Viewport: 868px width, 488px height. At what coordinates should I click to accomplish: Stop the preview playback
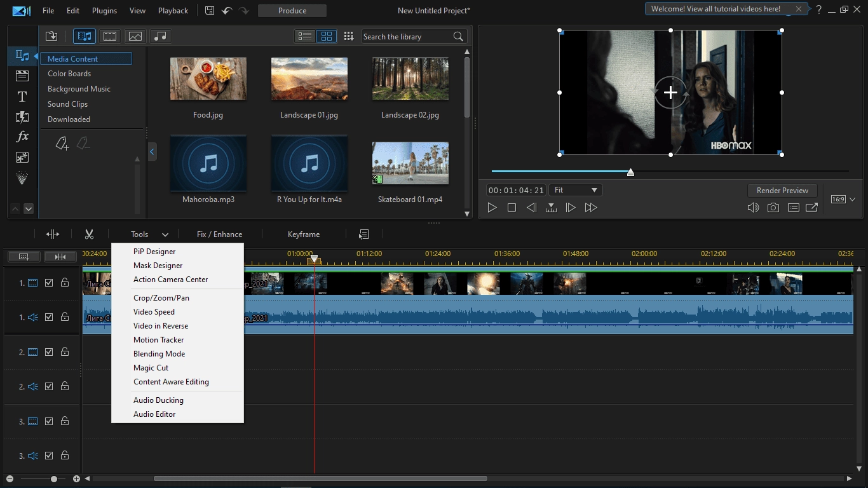point(512,208)
